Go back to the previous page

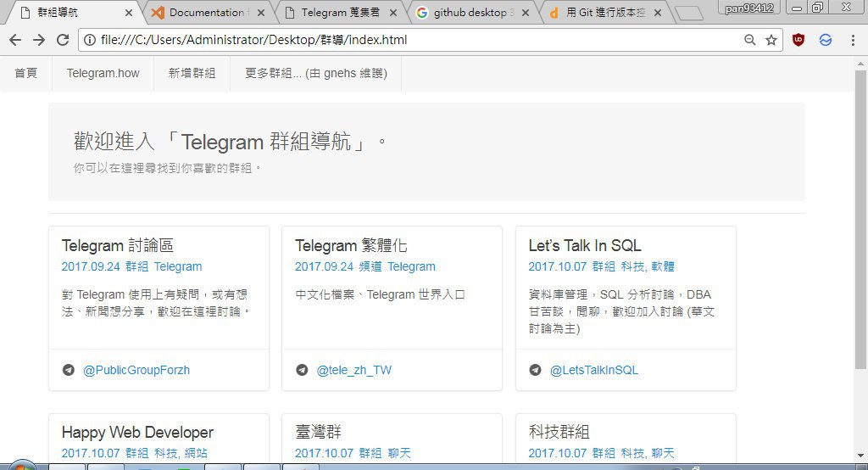pos(15,40)
